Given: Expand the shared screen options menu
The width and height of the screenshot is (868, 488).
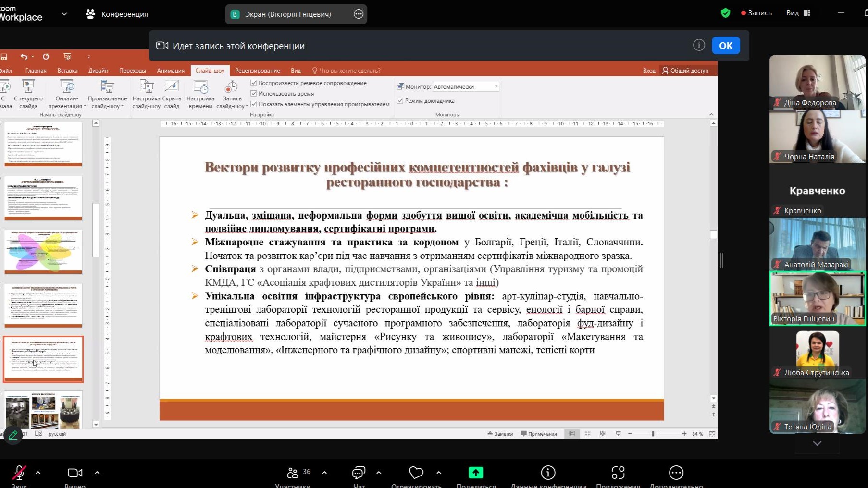Looking at the screenshot, I should click(x=359, y=14).
